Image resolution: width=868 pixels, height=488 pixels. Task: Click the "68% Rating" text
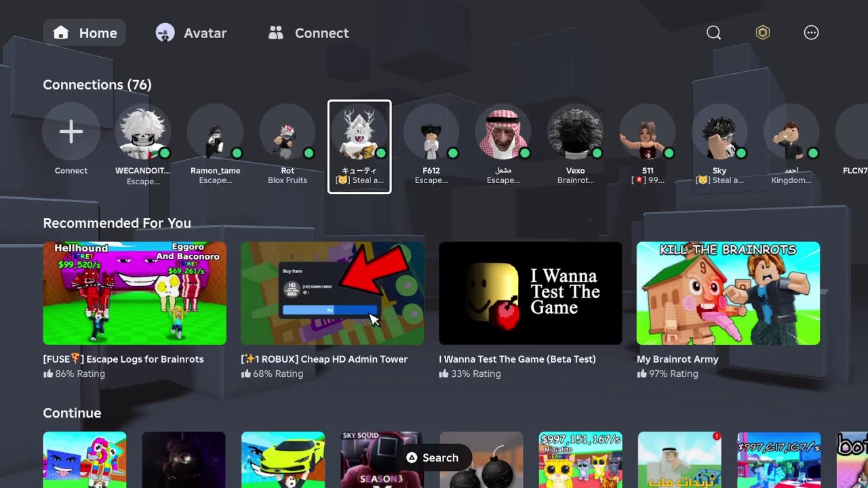click(278, 373)
